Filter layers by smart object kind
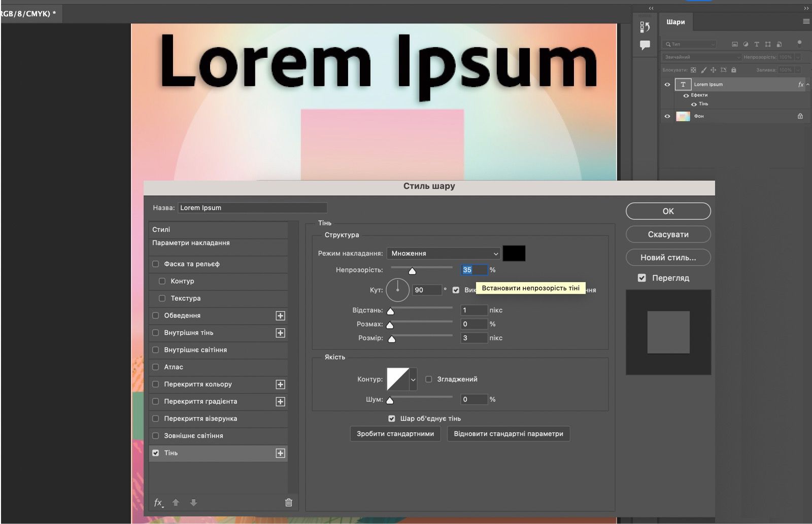The image size is (812, 524). click(x=779, y=44)
